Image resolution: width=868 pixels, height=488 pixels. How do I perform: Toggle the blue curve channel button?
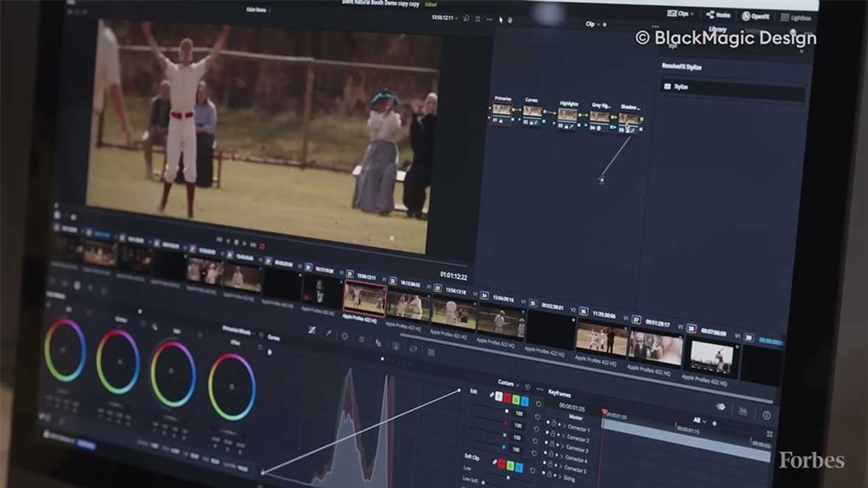[x=524, y=402]
